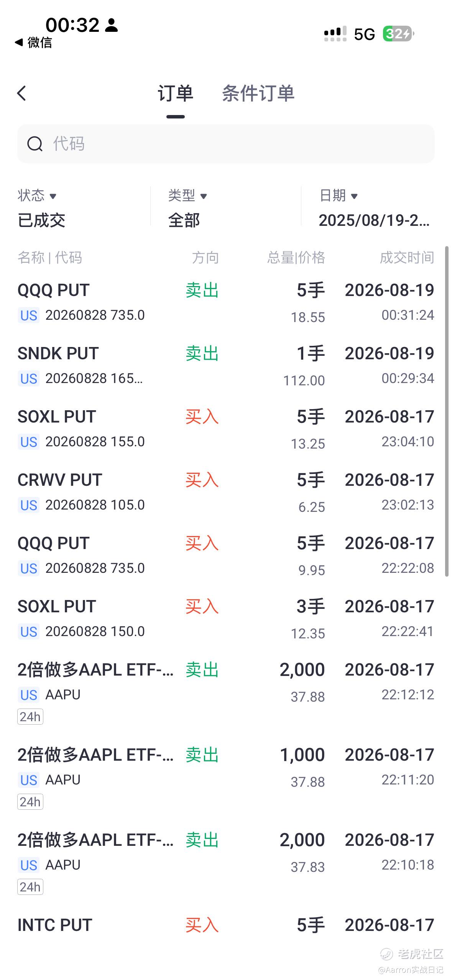
Task: Return to WeChat via 微信 back link
Action: (x=33, y=43)
